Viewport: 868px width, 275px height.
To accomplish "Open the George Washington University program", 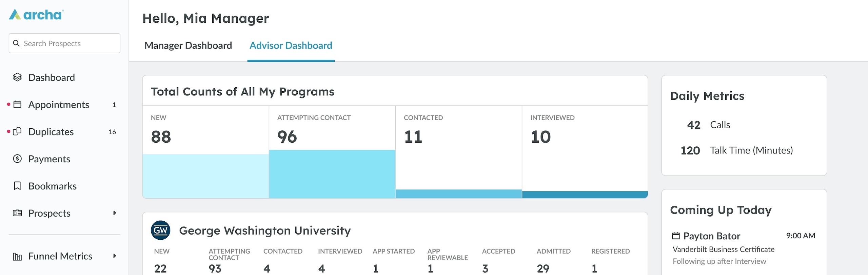I will [x=264, y=231].
